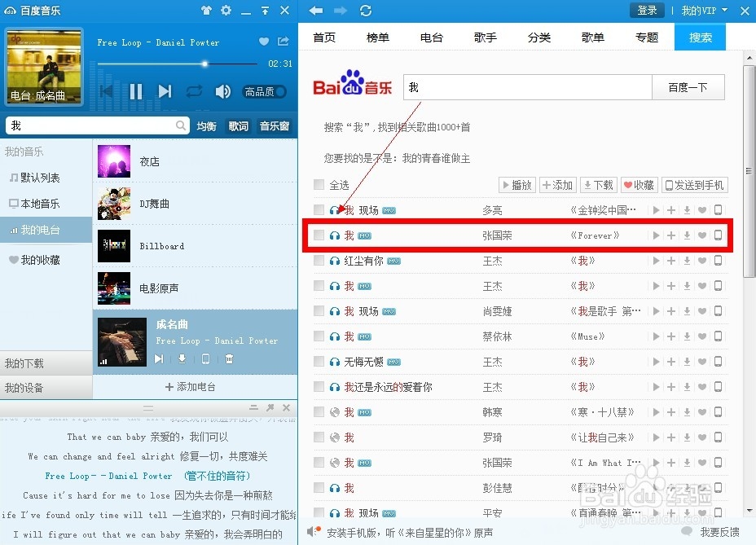This screenshot has width=756, height=545.
Task: Open the 夜店 radio station thumbnail
Action: coord(114,161)
